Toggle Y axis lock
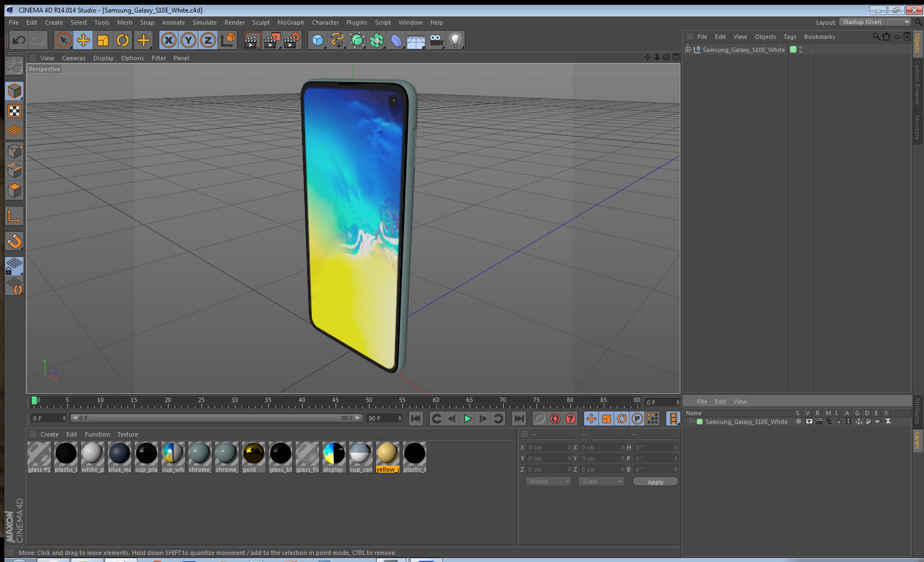Image resolution: width=924 pixels, height=562 pixels. [188, 40]
